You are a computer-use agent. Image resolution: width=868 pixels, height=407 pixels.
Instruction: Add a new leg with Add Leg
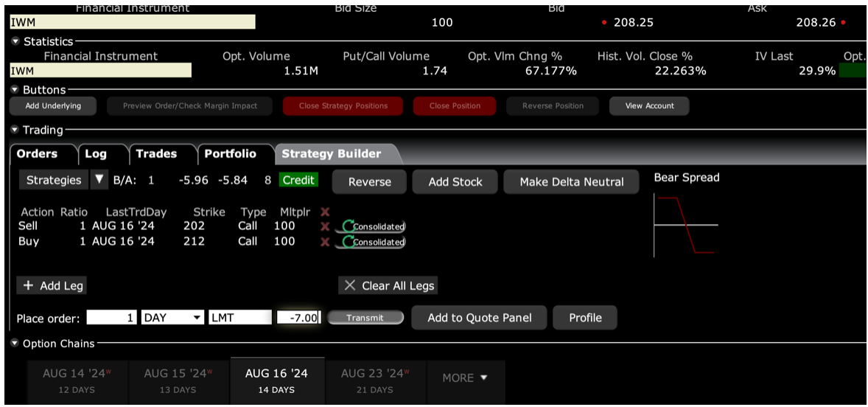coord(52,286)
